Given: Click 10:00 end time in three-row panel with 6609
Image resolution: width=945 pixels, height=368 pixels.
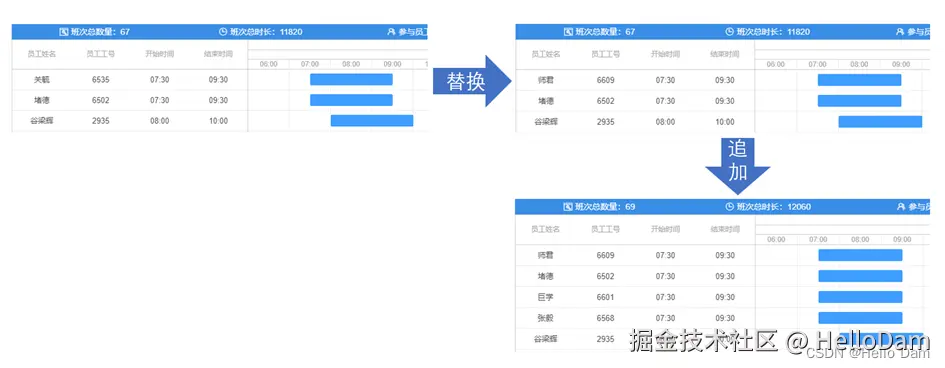Looking at the screenshot, I should tap(725, 122).
